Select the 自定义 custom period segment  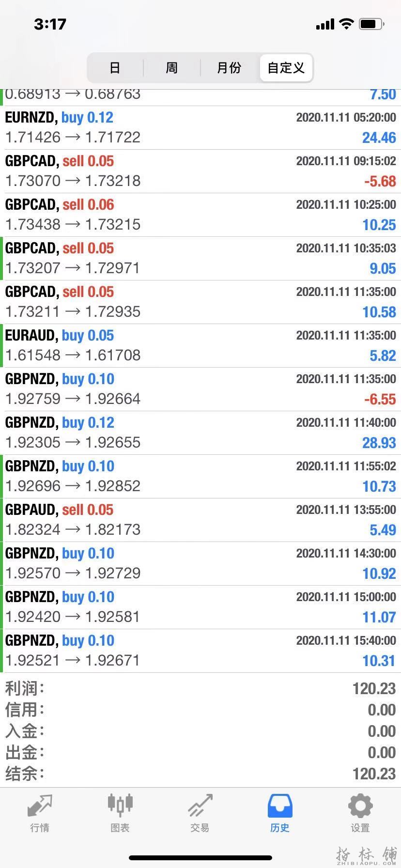286,68
